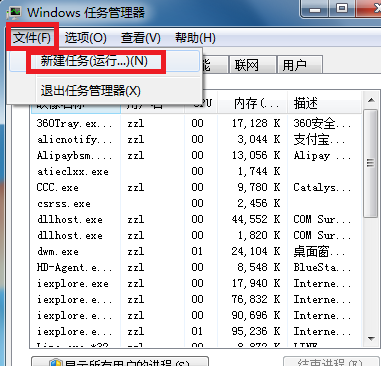Open the 帮助(H) menu
Image resolution: width=381 pixels, height=368 pixels.
point(195,38)
